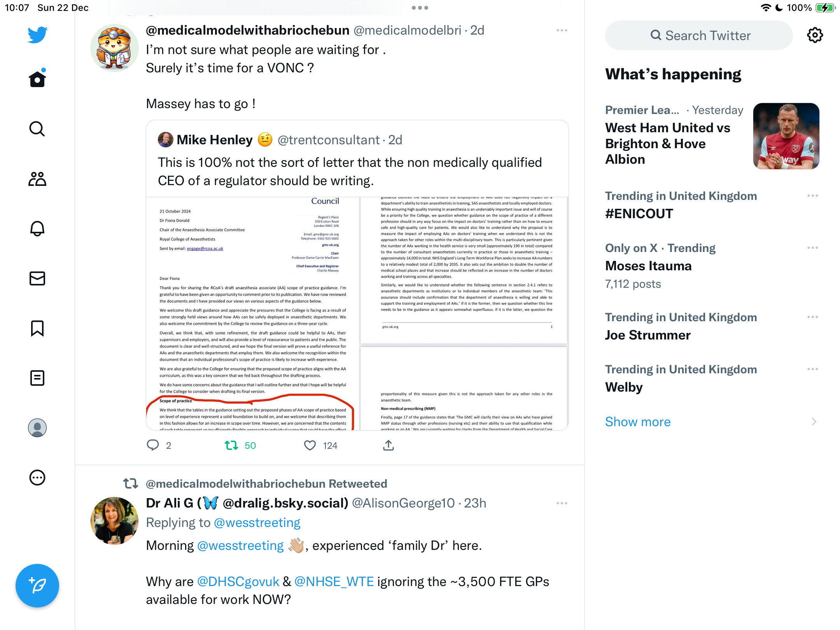Show more trending topics

coord(637,422)
